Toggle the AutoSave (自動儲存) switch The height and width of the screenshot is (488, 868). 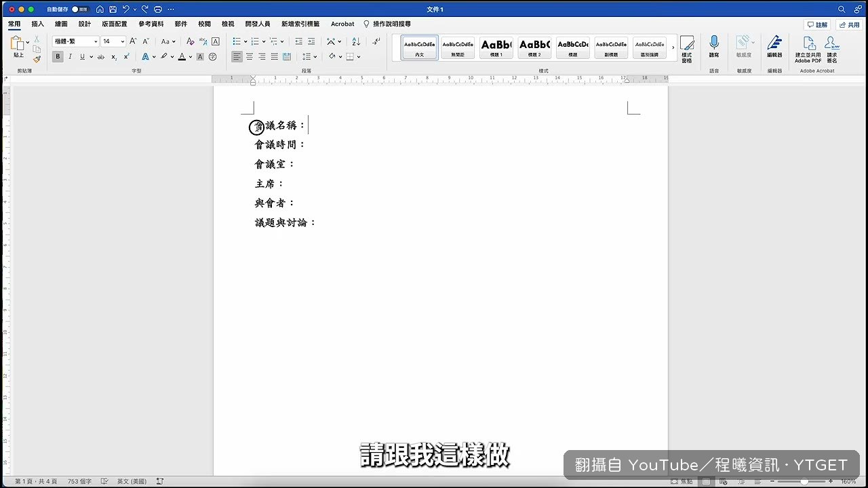[79, 9]
